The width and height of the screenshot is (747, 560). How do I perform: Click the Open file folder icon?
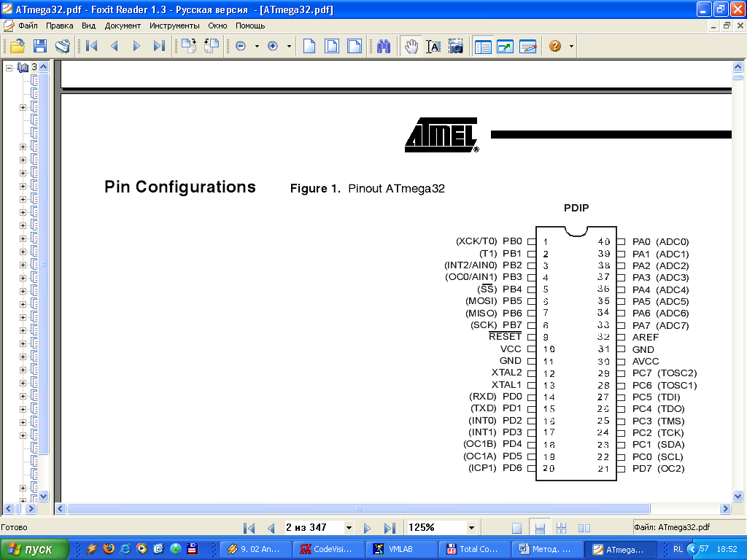(x=18, y=46)
